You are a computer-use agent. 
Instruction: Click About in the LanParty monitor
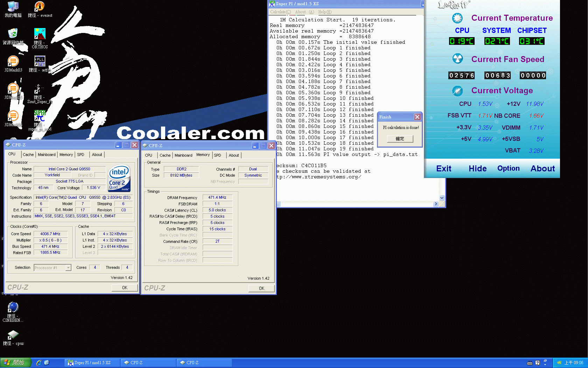[x=543, y=169]
